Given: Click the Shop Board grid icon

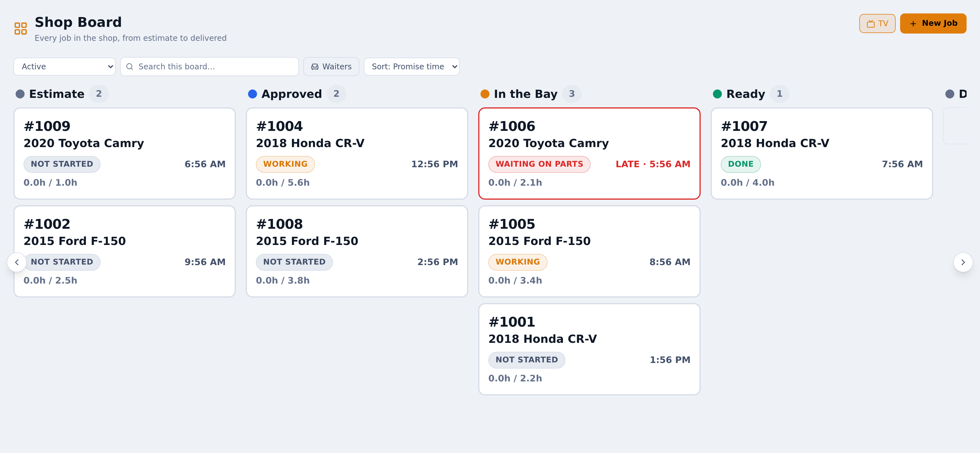Looking at the screenshot, I should point(21,29).
